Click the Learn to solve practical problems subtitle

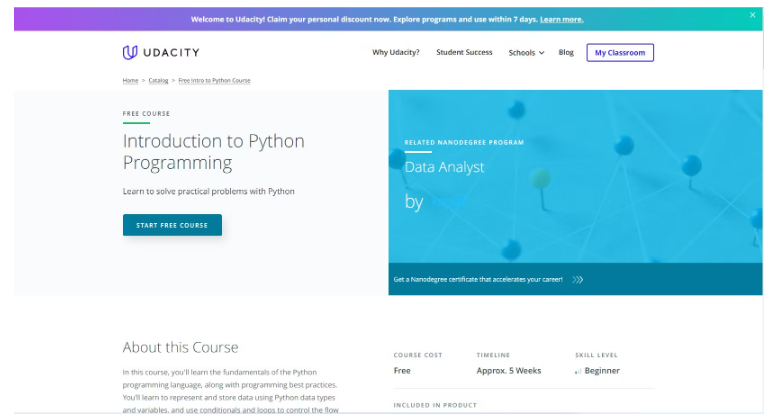[x=209, y=191]
